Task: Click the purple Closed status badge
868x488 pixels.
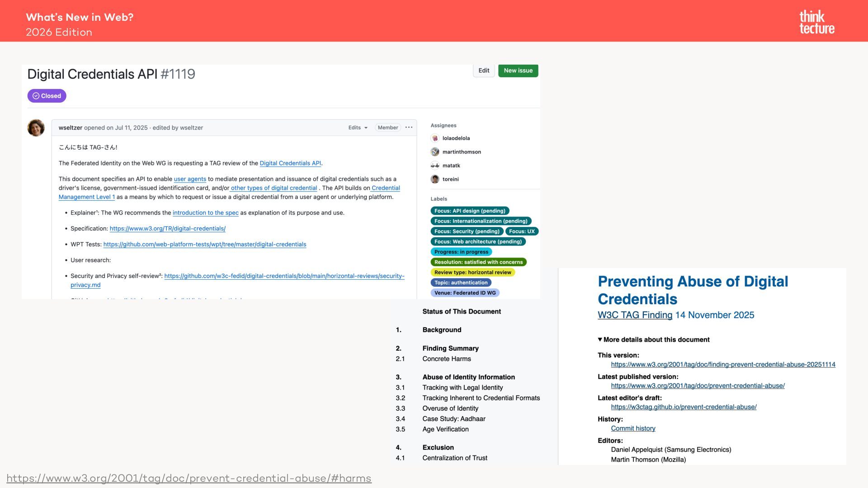Action: 47,96
